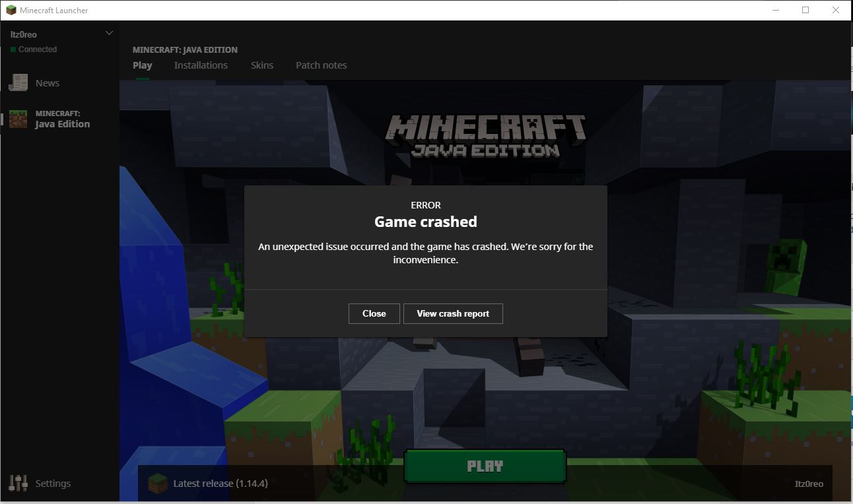Image resolution: width=853 pixels, height=504 pixels.
Task: Minimize the Minecraft Launcher window
Action: point(776,10)
